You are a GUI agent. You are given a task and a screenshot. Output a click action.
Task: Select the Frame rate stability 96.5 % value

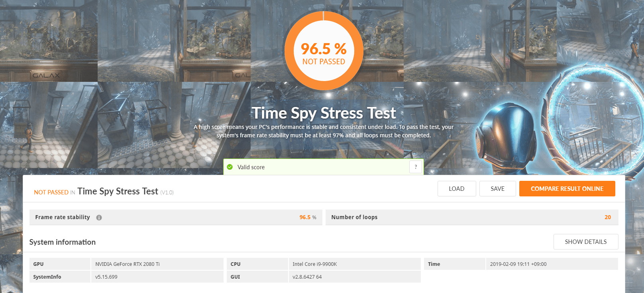point(308,217)
